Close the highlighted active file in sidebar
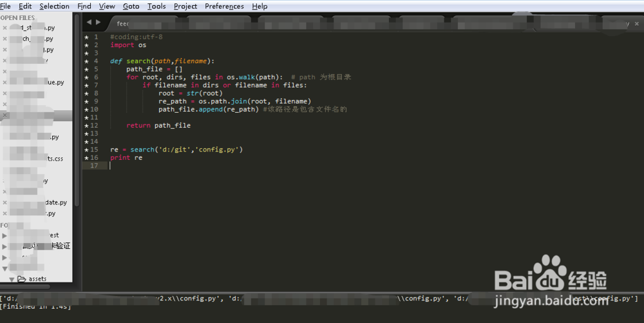 click(x=5, y=115)
